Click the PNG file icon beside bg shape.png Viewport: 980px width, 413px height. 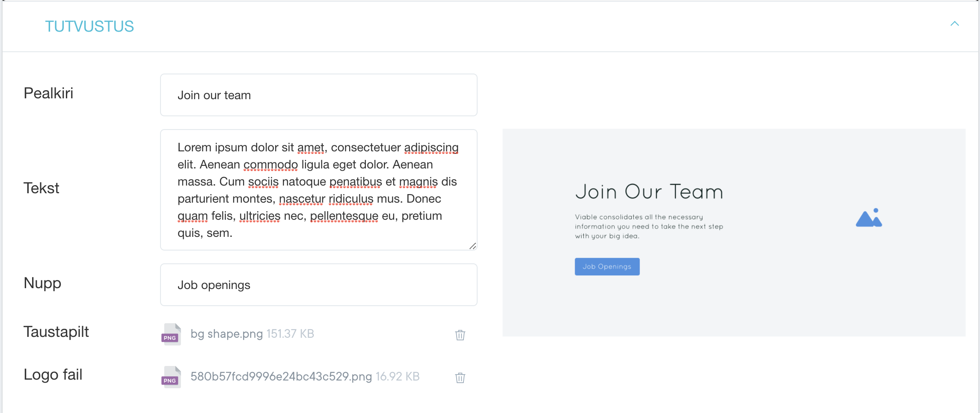[171, 334]
